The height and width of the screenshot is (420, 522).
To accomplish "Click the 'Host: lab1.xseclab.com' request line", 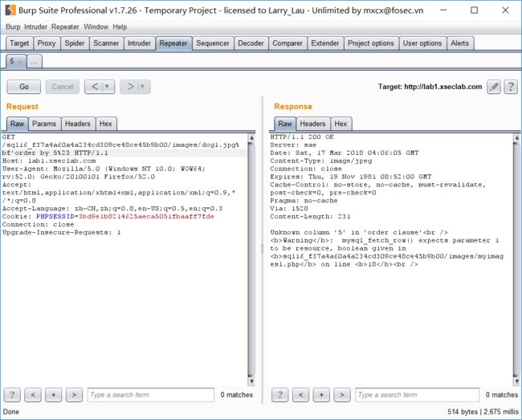I will 49,161.
